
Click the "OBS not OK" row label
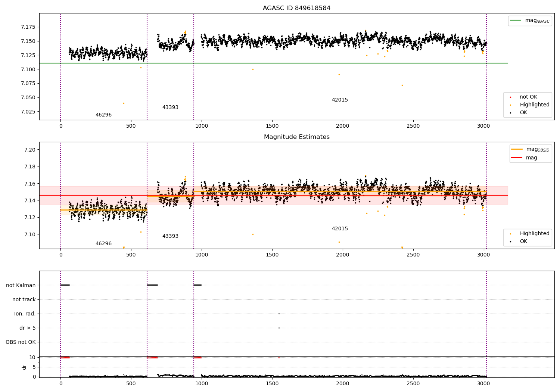(x=21, y=342)
